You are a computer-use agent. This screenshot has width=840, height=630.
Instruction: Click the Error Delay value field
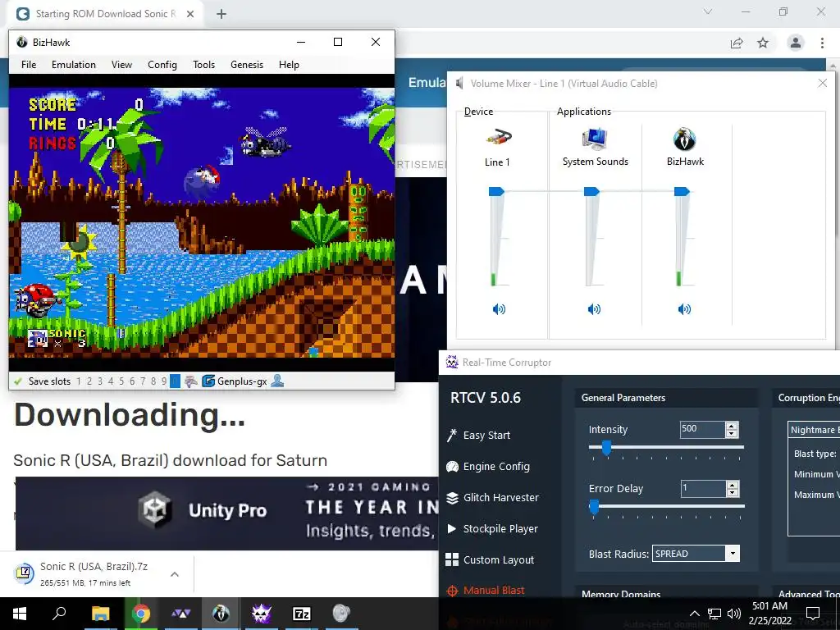[702, 488]
